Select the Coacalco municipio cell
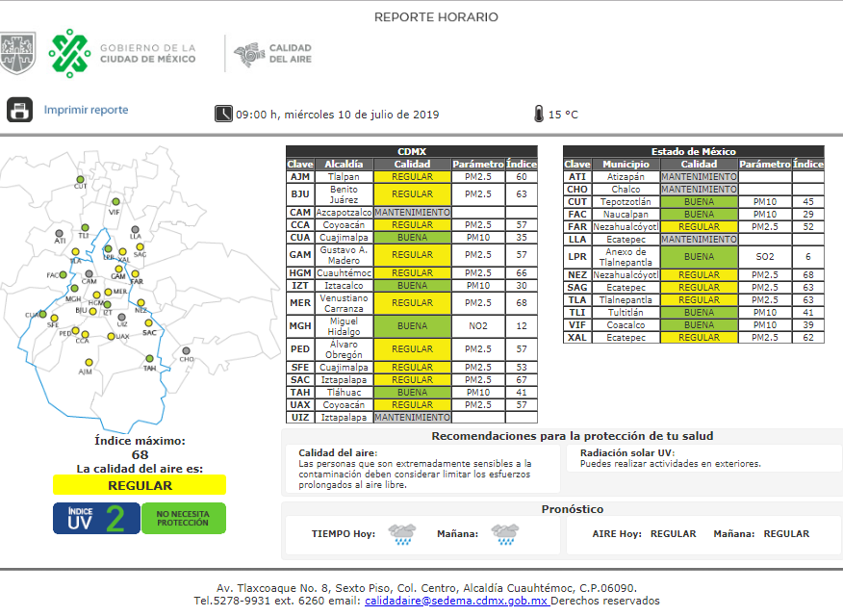 pyautogui.click(x=626, y=324)
